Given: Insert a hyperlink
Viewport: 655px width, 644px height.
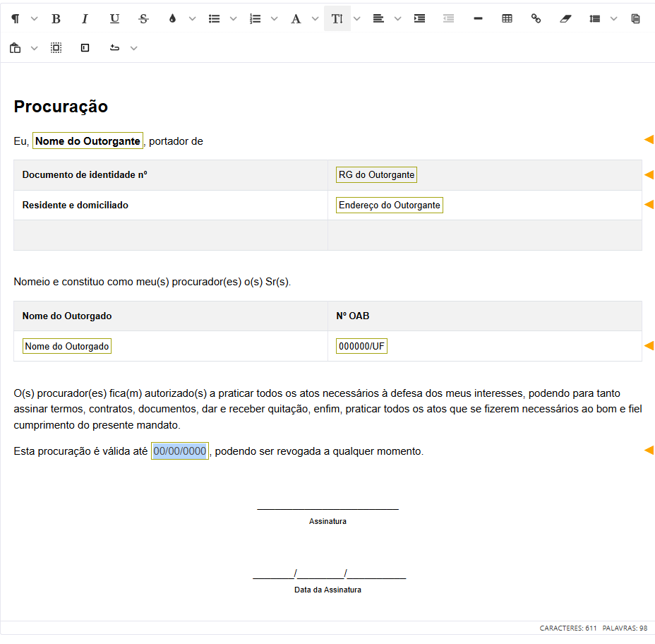Looking at the screenshot, I should tap(536, 18).
